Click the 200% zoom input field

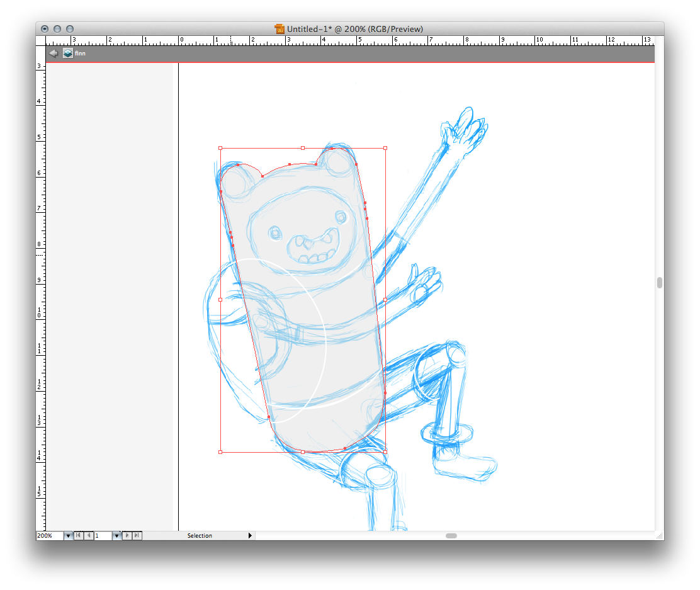click(x=49, y=536)
